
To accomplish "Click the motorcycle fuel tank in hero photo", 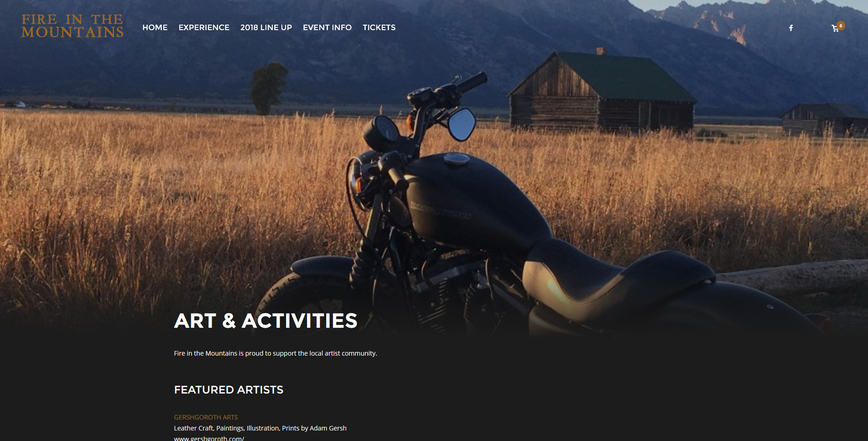I will tap(474, 201).
